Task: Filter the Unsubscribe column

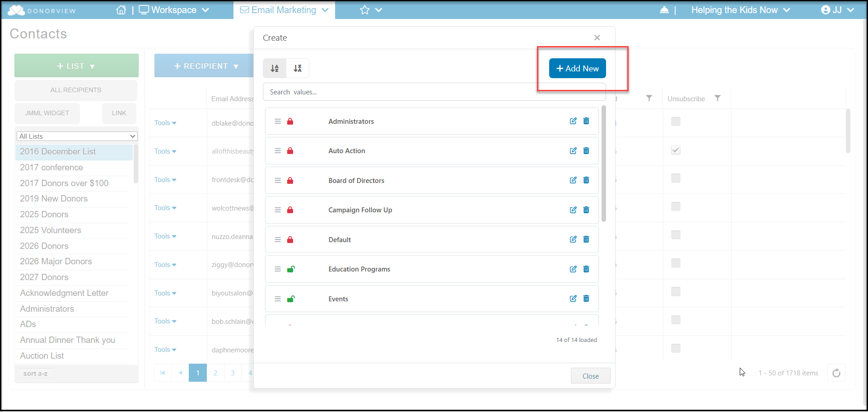Action: coord(718,98)
